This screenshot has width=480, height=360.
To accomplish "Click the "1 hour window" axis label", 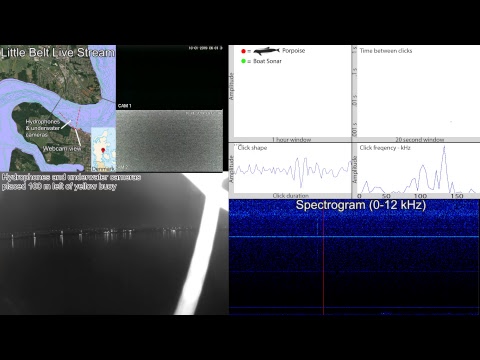I will pos(291,140).
